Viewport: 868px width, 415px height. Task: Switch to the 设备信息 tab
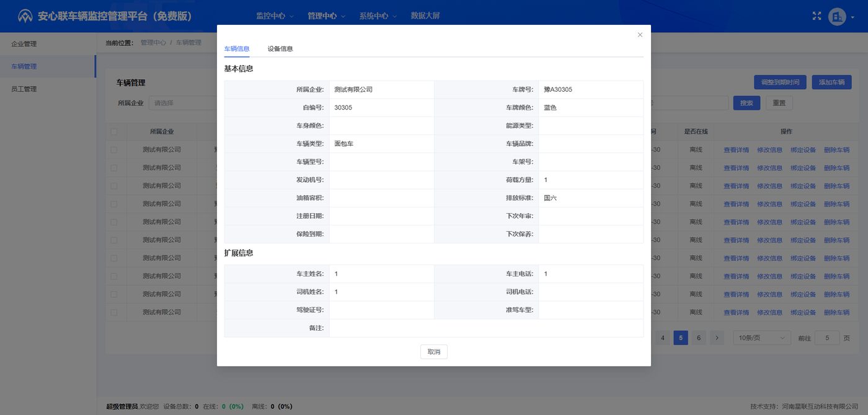pyautogui.click(x=280, y=48)
